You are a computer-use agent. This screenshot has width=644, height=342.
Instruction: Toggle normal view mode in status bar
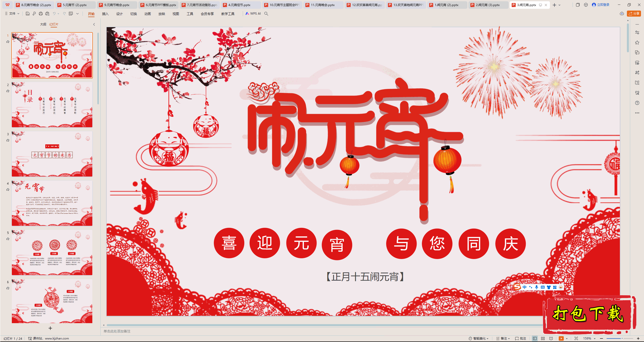(x=535, y=338)
